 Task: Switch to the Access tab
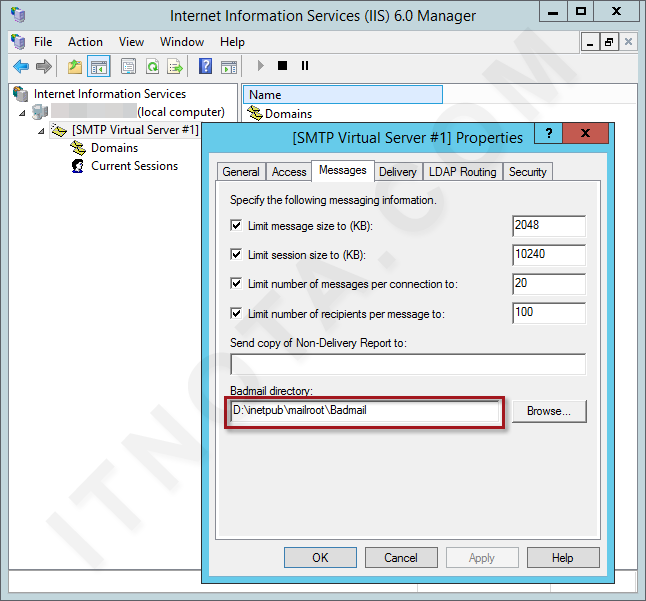(x=289, y=172)
